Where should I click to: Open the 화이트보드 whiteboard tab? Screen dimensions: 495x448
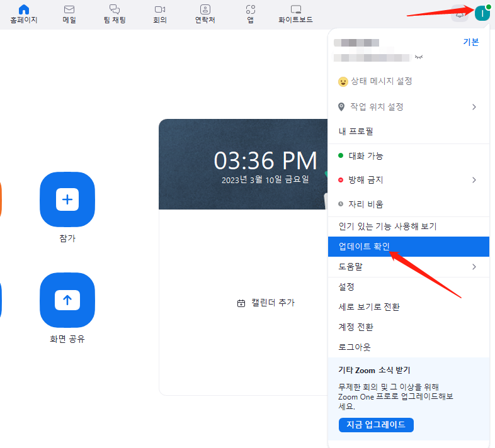[295, 14]
